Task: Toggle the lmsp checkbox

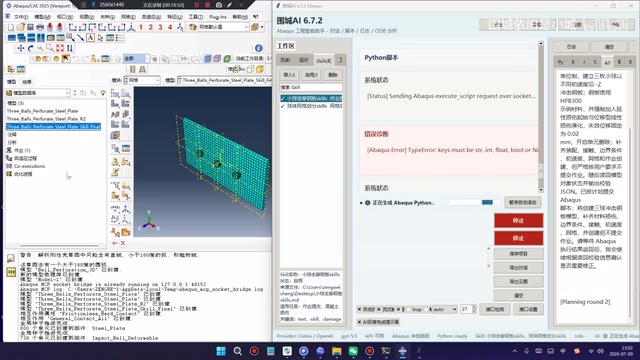Action: tap(409, 309)
